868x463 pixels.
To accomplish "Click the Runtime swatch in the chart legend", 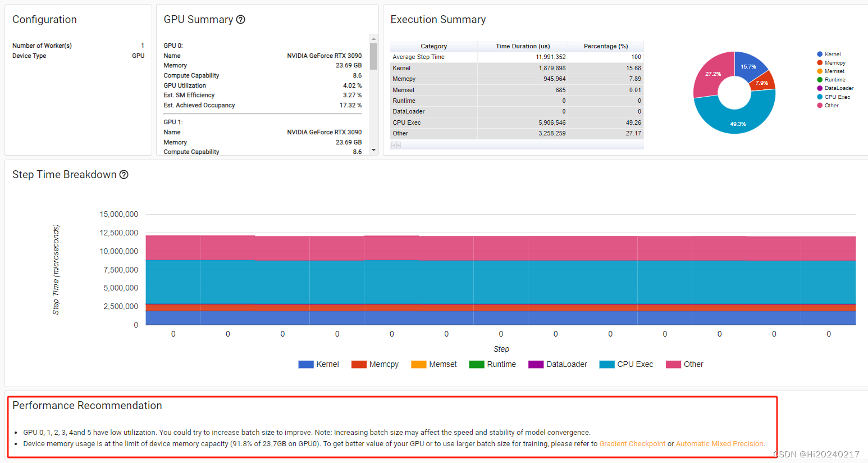I will coord(477,365).
